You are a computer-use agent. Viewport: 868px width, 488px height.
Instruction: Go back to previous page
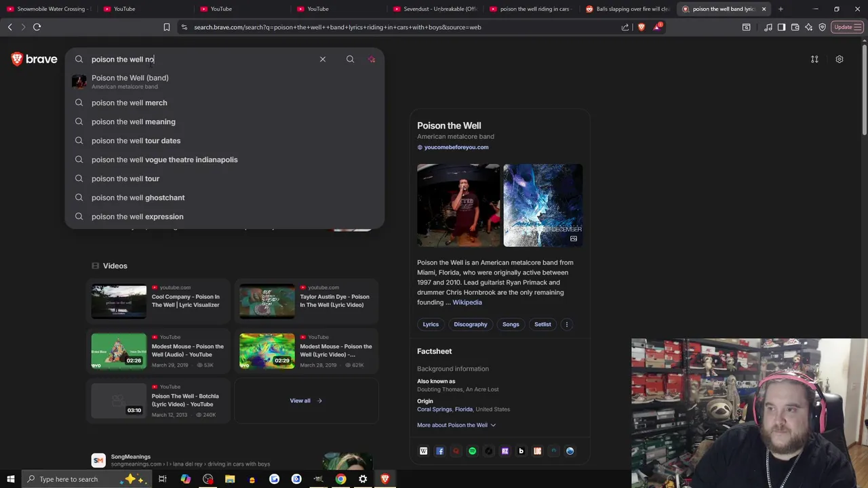coord(9,27)
